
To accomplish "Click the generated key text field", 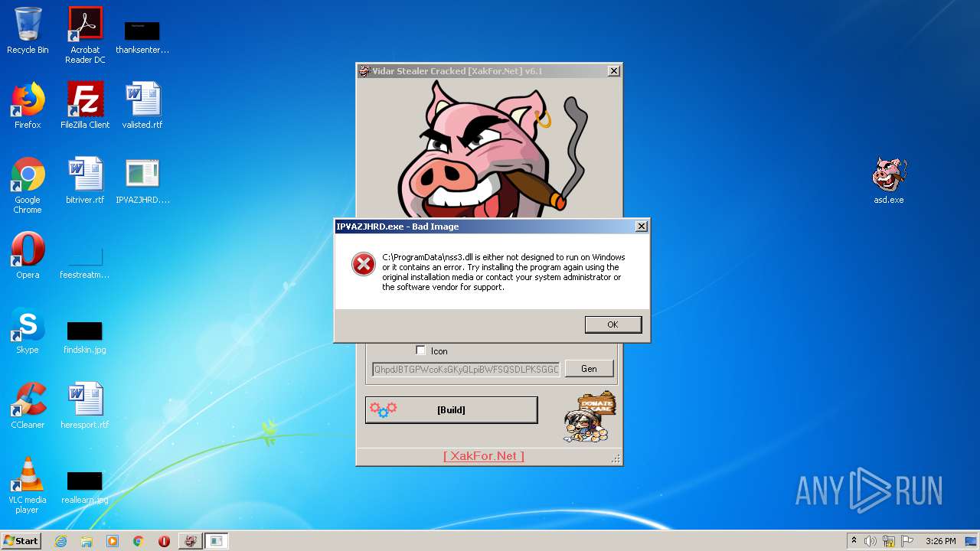I will [466, 369].
